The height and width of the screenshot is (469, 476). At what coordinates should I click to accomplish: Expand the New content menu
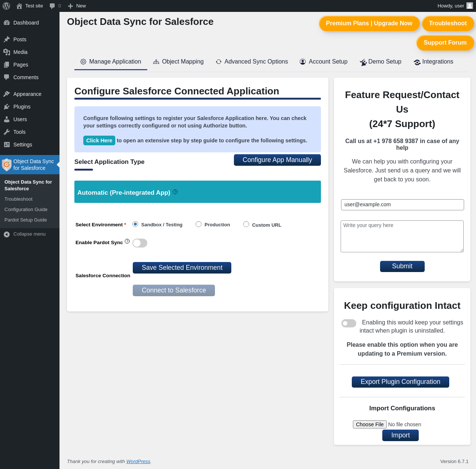click(77, 6)
